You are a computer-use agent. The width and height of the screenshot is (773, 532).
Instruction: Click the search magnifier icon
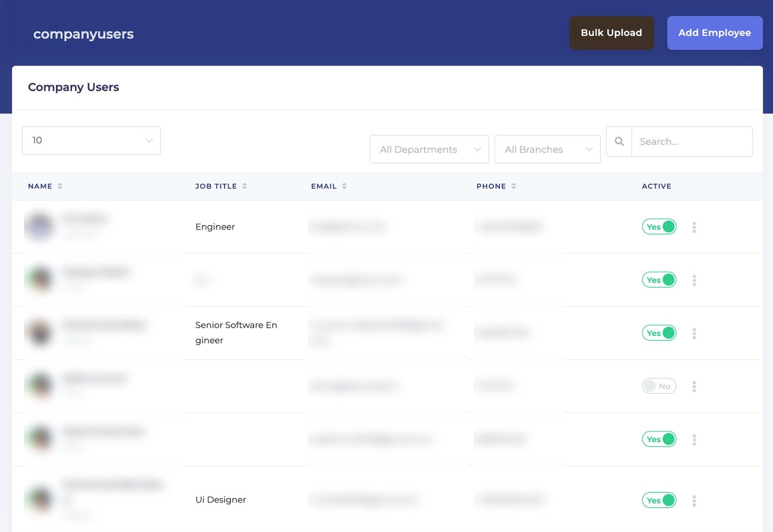pos(619,141)
